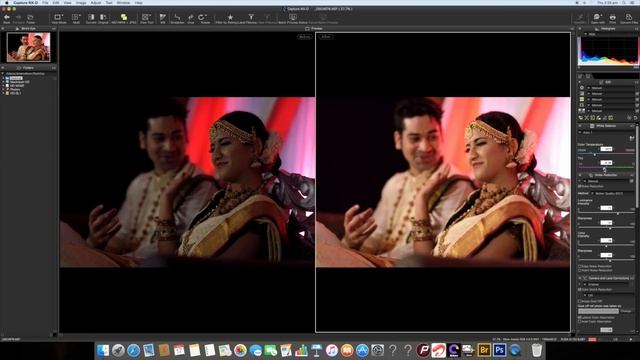Open the Noise Reduction Manual dropdown
This screenshot has width=640, height=360.
pos(607,181)
